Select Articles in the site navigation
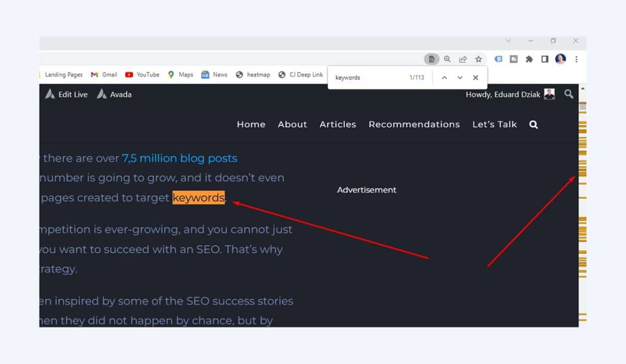Screen dimensions: 626x364 pos(338,124)
